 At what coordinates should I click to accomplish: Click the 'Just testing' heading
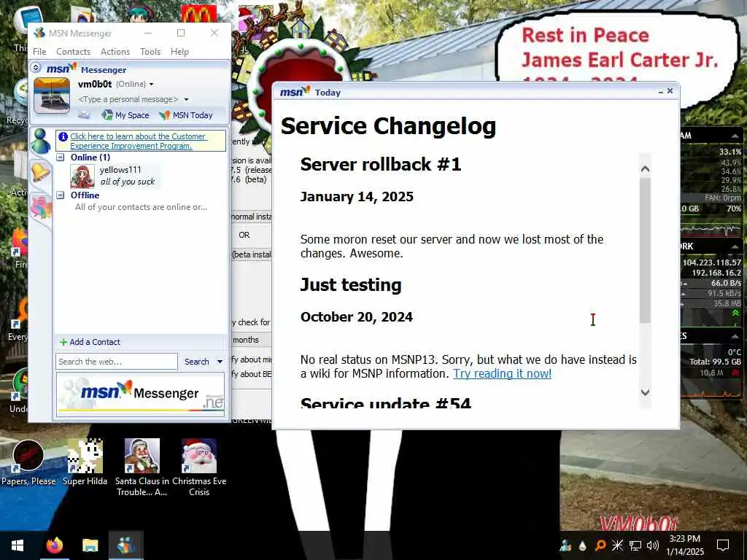351,285
